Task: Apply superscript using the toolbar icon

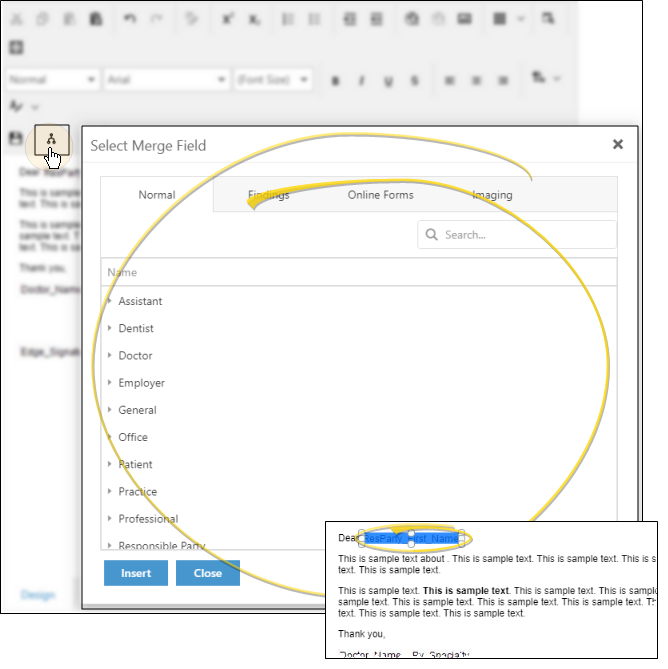Action: (x=227, y=18)
